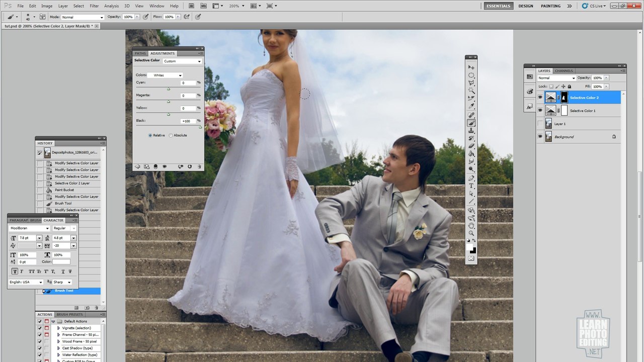Open CS Live menu
644x362 pixels.
click(595, 6)
